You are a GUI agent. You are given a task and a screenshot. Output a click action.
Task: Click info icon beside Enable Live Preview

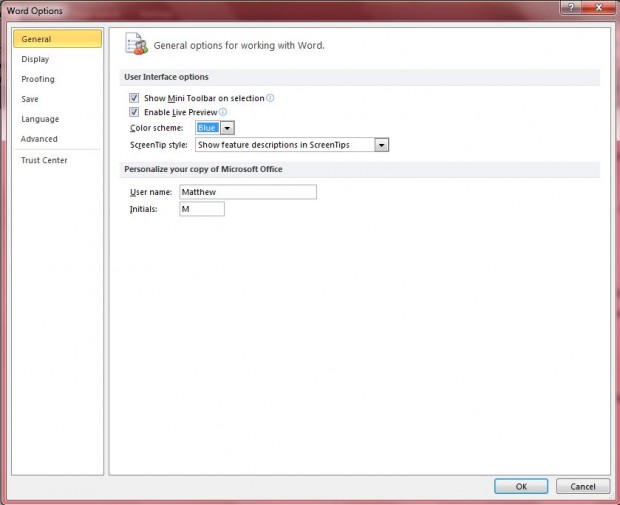tap(223, 112)
